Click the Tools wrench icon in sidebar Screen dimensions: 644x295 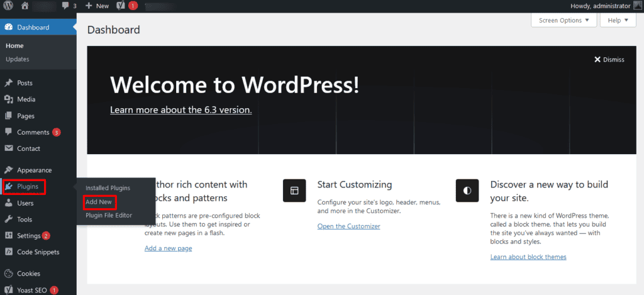pos(8,220)
